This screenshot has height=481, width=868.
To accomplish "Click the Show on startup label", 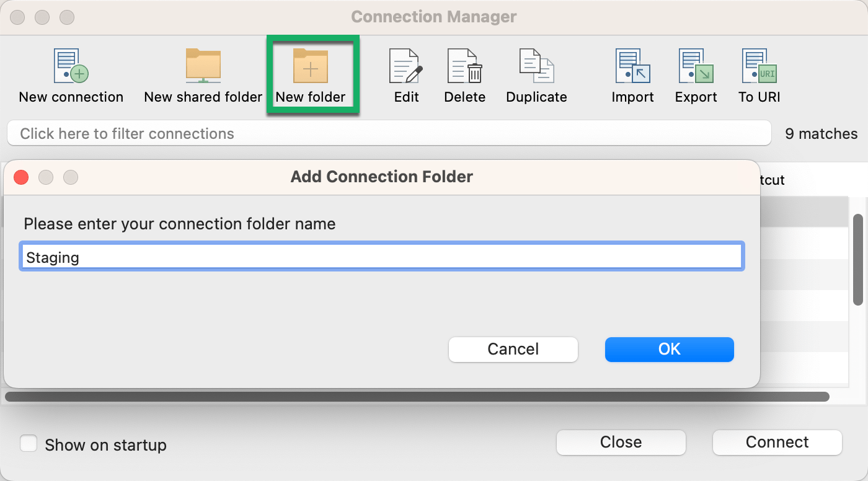I will [105, 445].
